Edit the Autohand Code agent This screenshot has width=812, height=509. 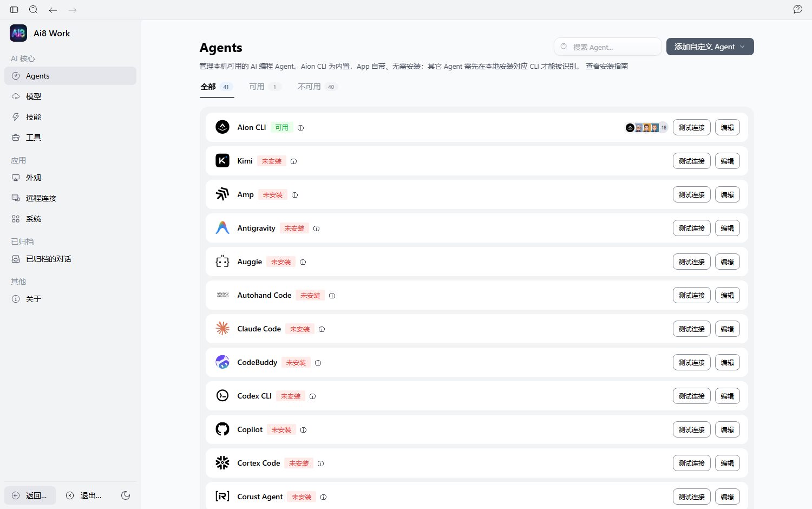coord(727,296)
